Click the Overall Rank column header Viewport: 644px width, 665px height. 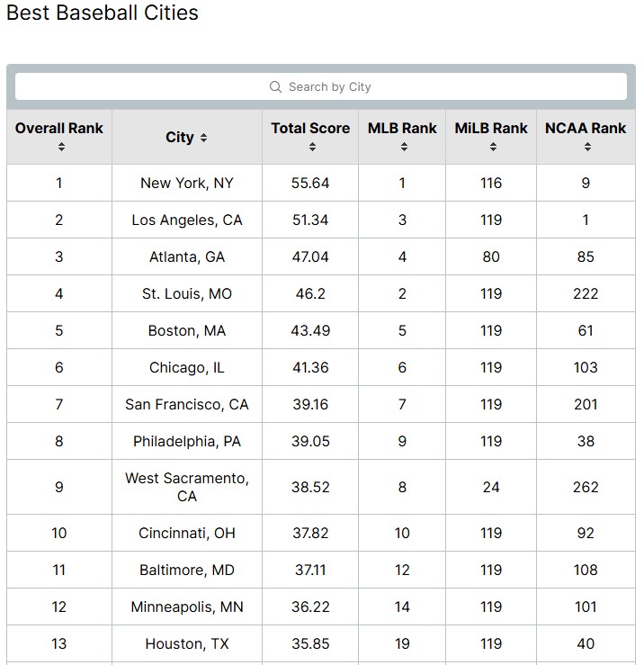[59, 129]
